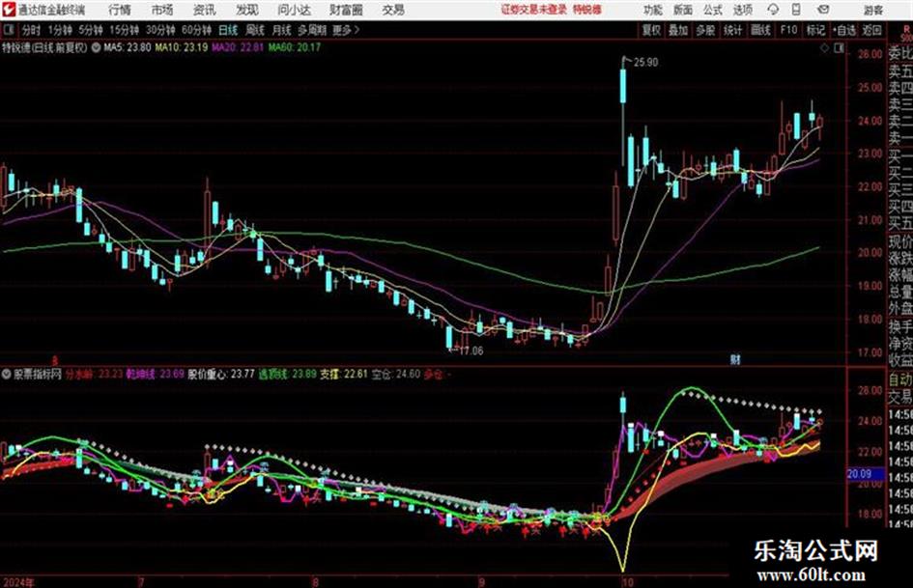913x588 pixels.
Task: Click the MA20 purple label
Action: coord(238,47)
